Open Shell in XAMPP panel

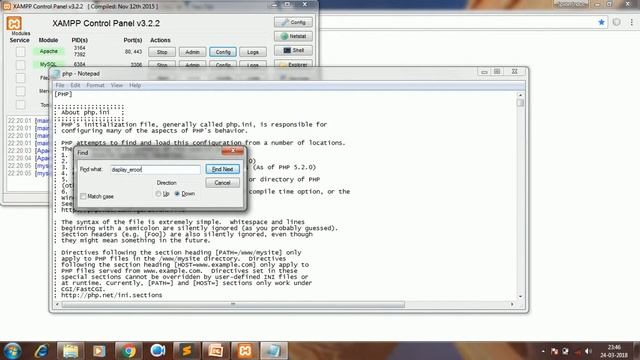pyautogui.click(x=293, y=50)
